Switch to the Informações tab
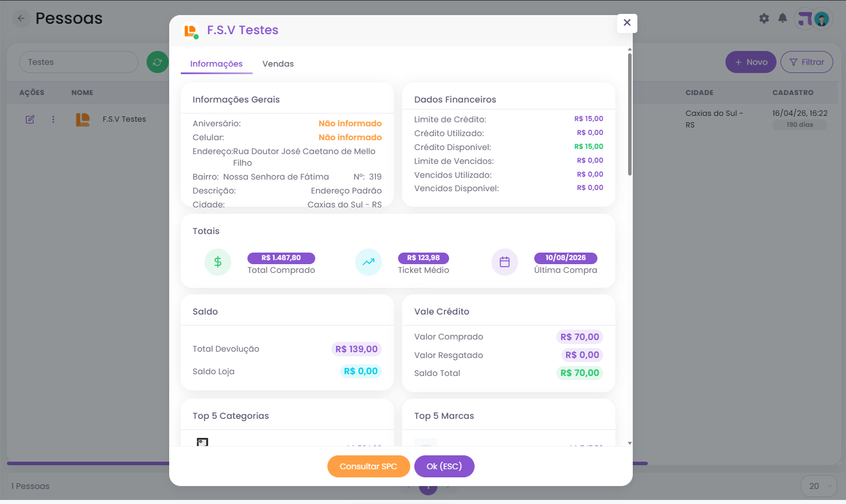The width and height of the screenshot is (846, 504). 216,64
